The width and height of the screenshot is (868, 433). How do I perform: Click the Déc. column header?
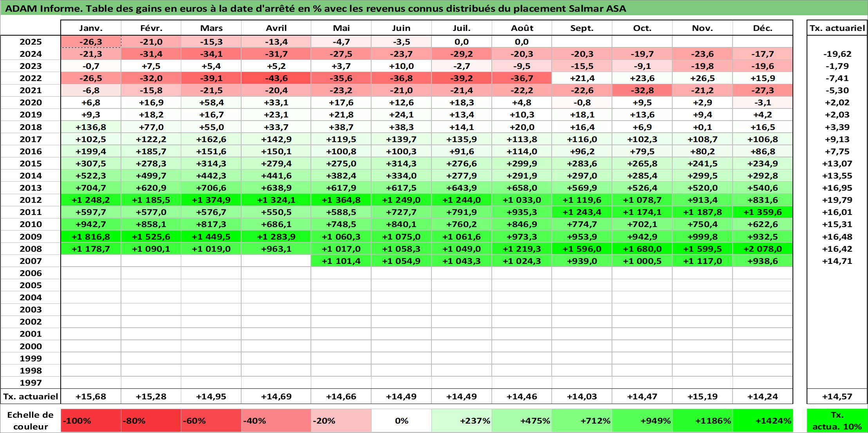(763, 28)
